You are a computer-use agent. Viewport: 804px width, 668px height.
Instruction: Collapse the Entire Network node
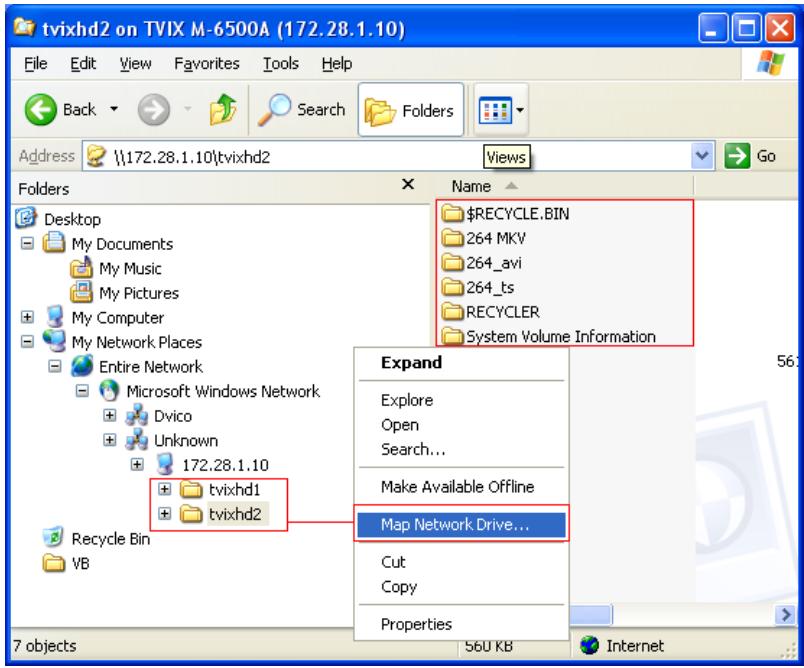(55, 366)
